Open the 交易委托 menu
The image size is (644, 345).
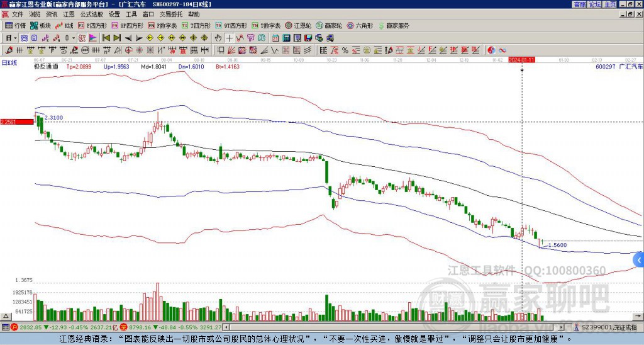click(x=171, y=14)
